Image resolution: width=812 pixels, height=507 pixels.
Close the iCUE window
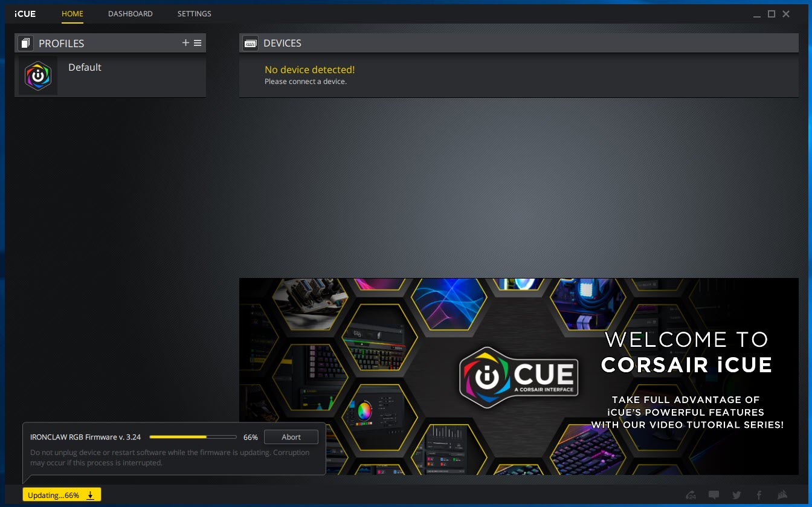786,14
